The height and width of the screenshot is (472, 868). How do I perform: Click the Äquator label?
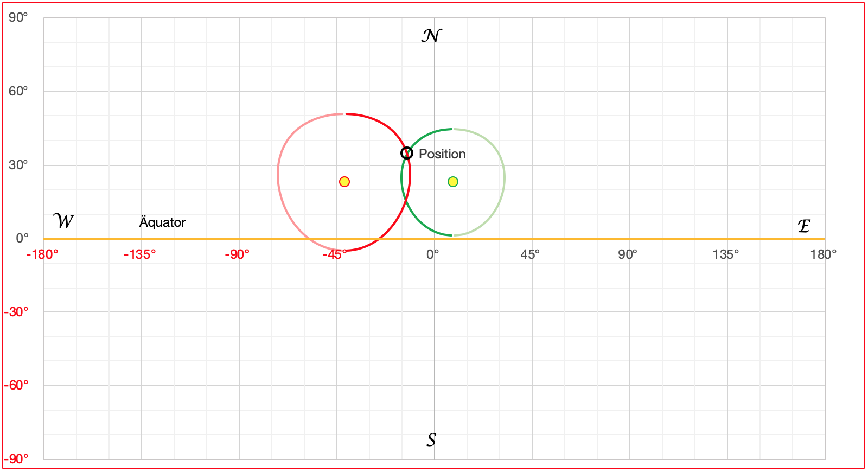pos(162,222)
